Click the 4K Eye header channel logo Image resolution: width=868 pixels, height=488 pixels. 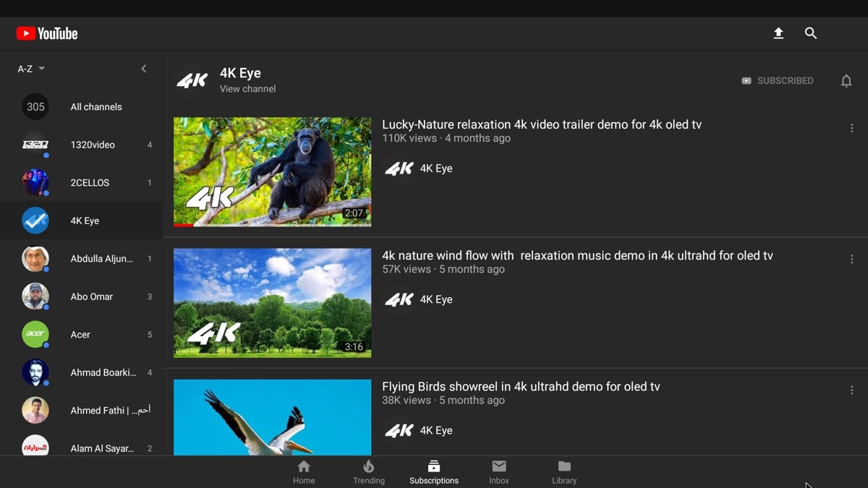(192, 81)
